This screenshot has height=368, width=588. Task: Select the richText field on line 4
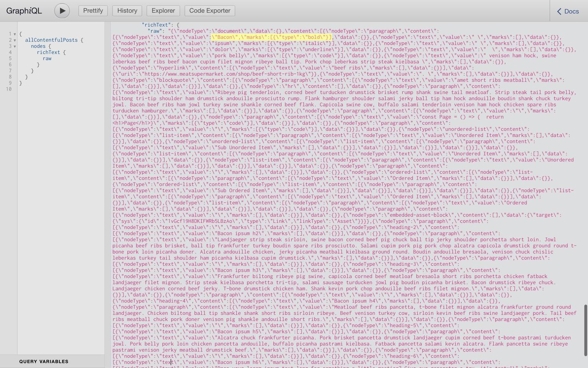coord(49,52)
